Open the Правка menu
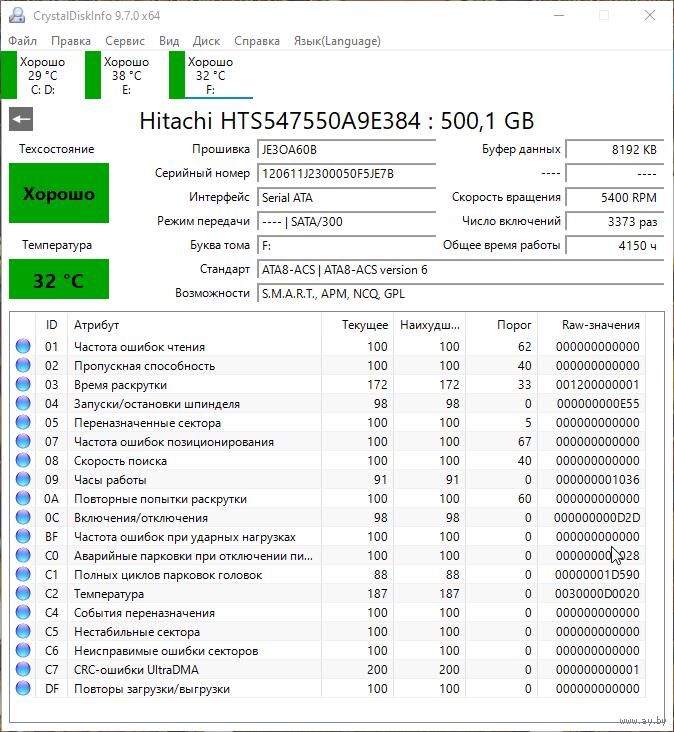The height and width of the screenshot is (732, 674). coord(70,41)
